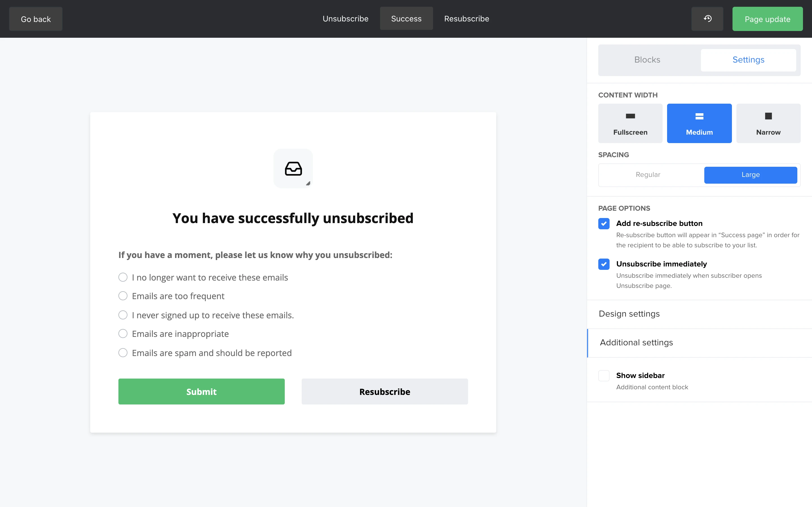Switch to the Blocks tab

point(647,60)
